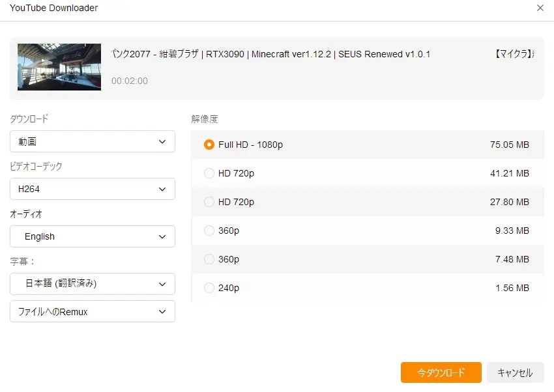This screenshot has height=392, width=554.
Task: Open the H264 video codec dropdown
Action: (92, 189)
